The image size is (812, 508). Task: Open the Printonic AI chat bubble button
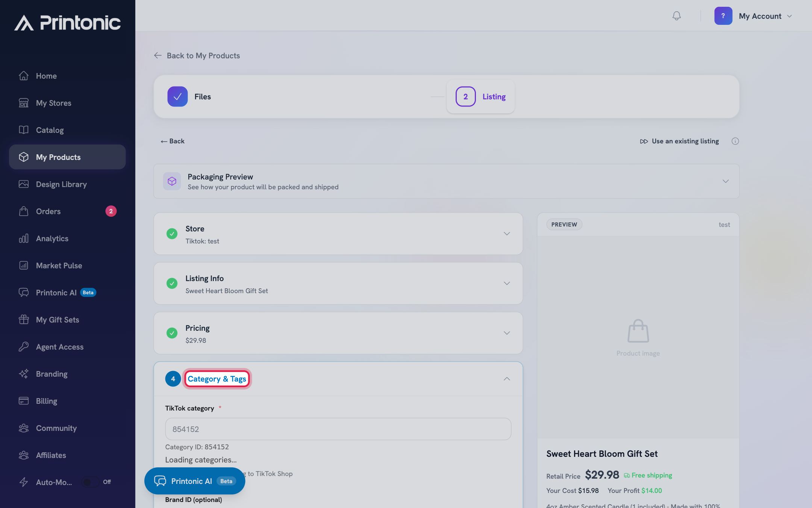(195, 481)
